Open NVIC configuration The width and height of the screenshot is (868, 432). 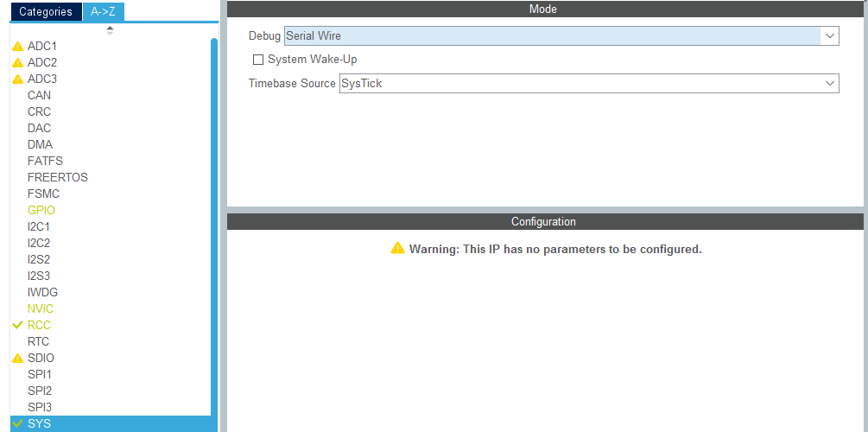point(41,308)
